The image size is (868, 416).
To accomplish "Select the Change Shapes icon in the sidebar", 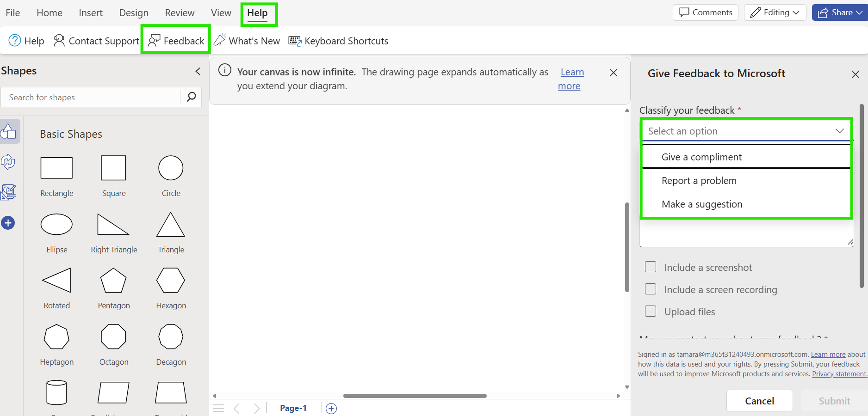I will 8,162.
